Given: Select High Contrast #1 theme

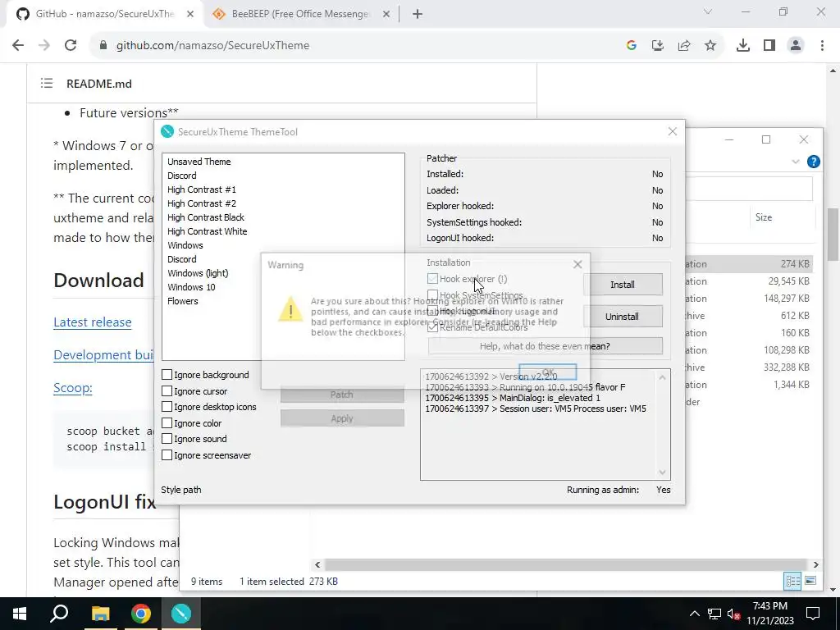Looking at the screenshot, I should [x=202, y=189].
